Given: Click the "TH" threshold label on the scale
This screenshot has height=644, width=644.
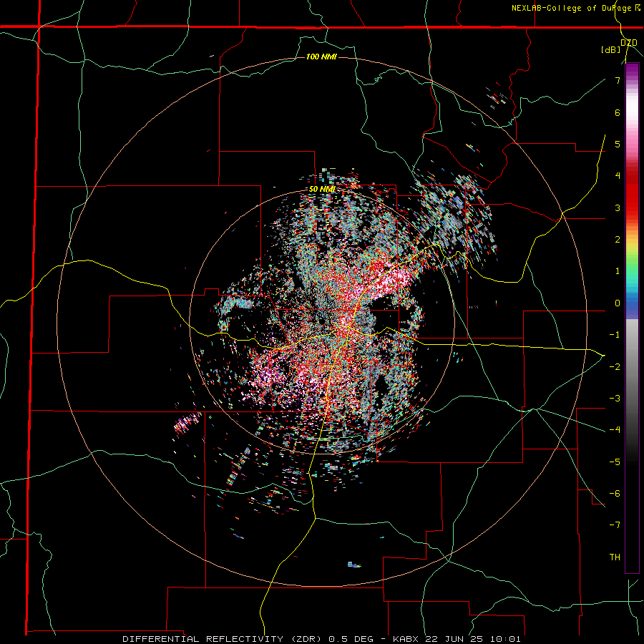Looking at the screenshot, I should (615, 557).
